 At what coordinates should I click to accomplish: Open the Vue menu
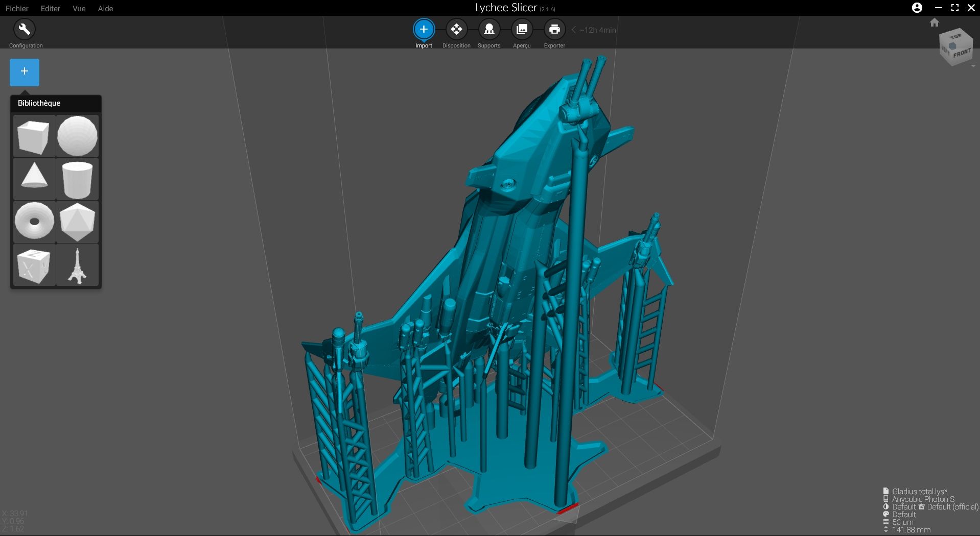(79, 8)
